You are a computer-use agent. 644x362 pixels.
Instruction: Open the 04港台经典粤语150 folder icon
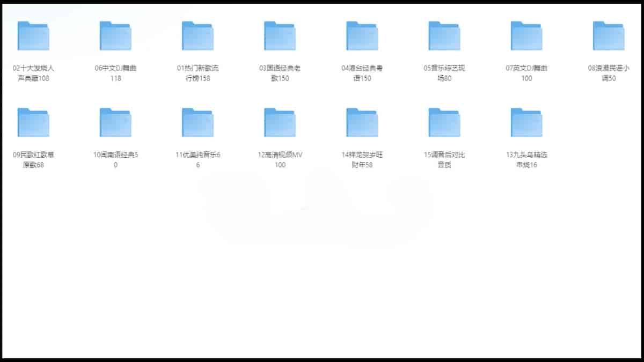[362, 36]
